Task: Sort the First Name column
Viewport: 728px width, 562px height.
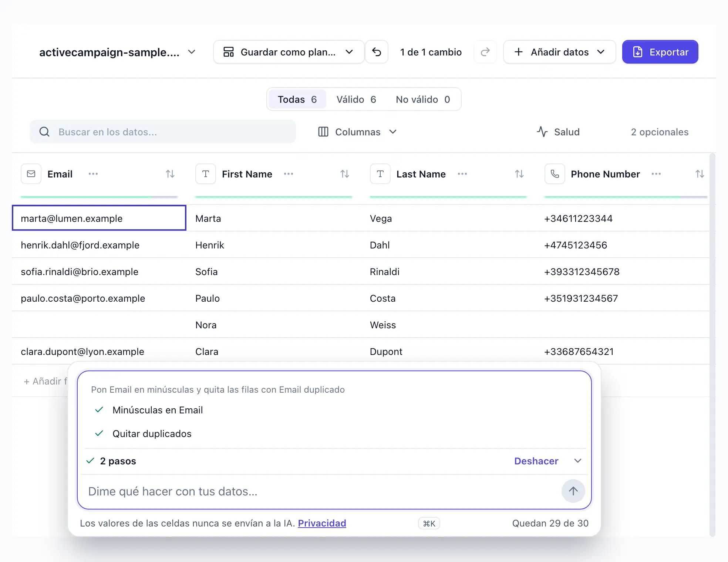Action: pyautogui.click(x=345, y=174)
